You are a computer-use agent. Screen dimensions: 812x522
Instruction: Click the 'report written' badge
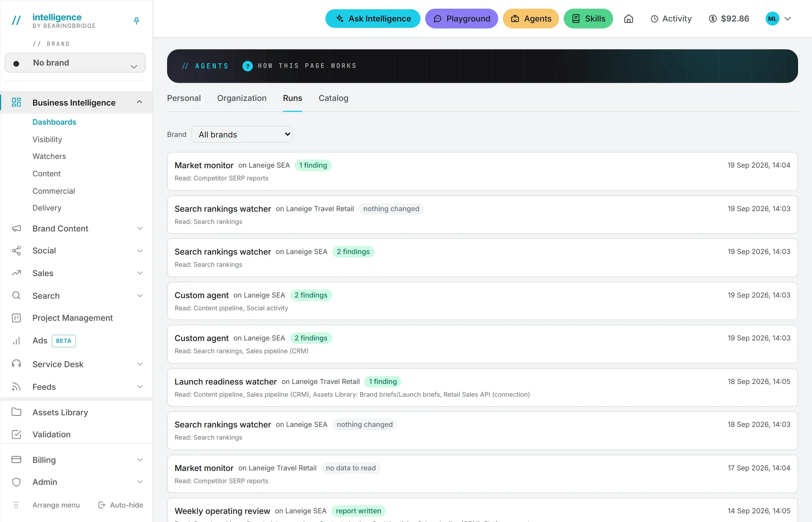point(358,511)
